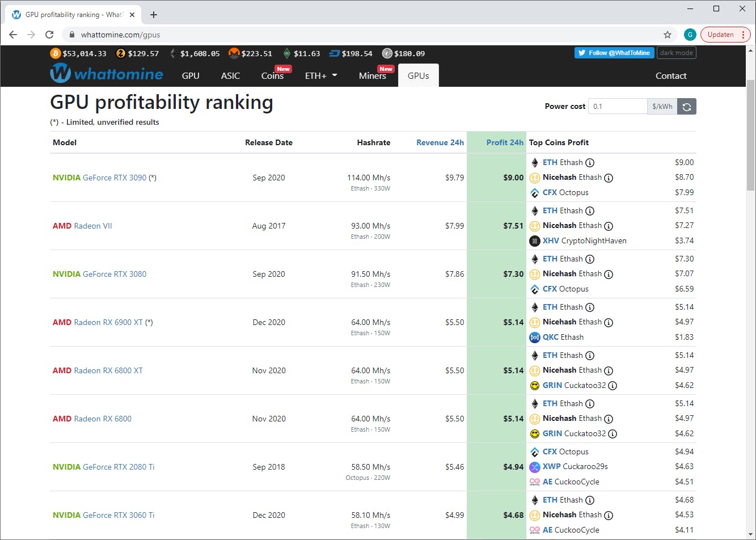Click the XWP Cuckaroo29s coin icon
This screenshot has height=540, width=756.
coord(534,467)
